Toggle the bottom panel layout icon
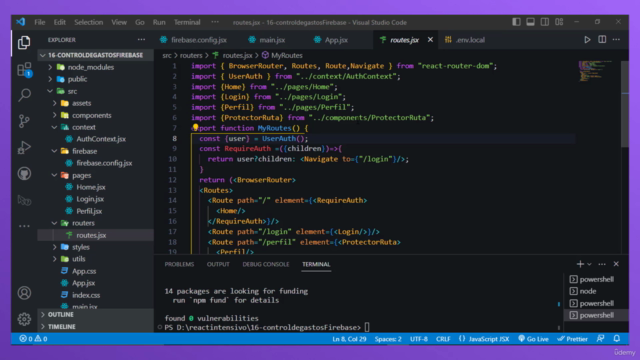The height and width of the screenshot is (360, 640). click(530, 22)
